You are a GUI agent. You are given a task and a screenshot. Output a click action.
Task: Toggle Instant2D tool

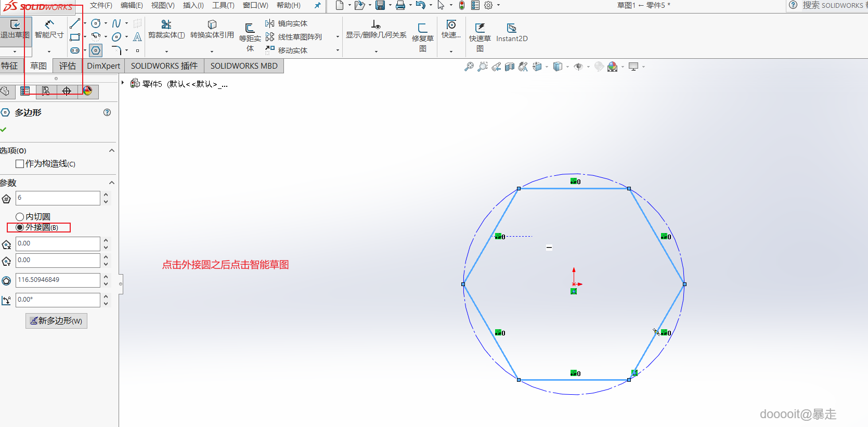pos(512,32)
